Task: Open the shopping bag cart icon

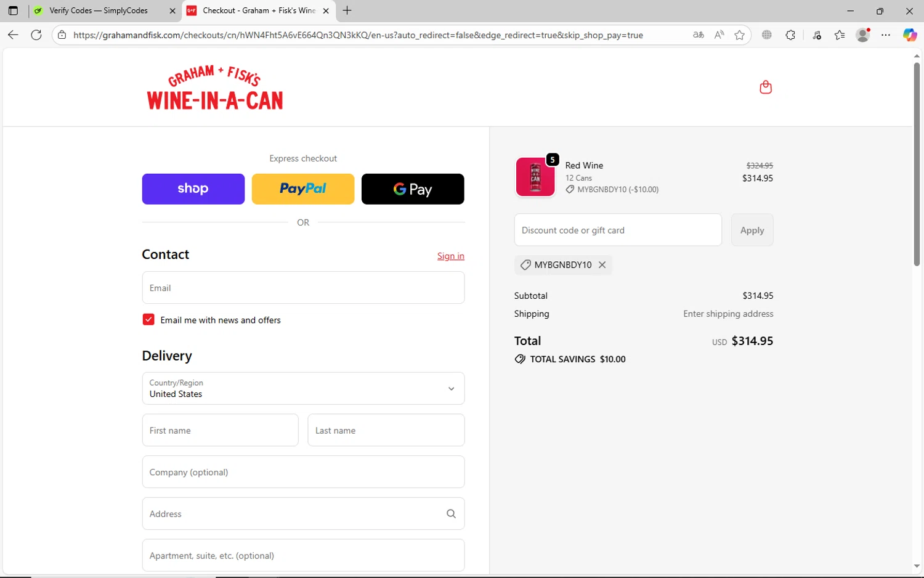Action: (x=766, y=88)
